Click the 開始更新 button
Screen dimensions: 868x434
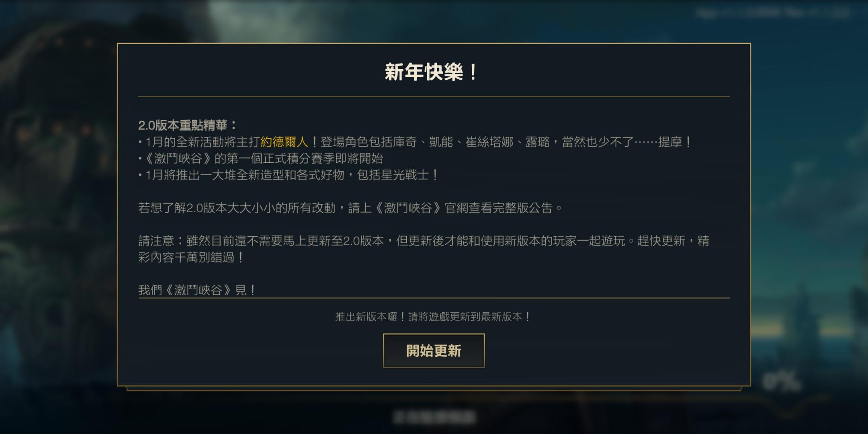point(434,350)
